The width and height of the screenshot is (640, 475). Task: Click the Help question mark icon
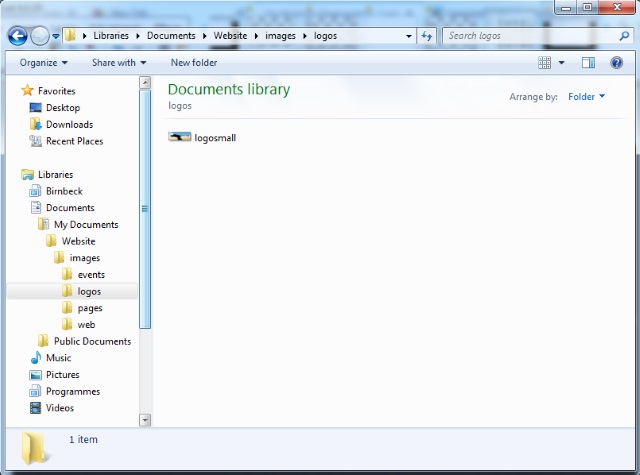[617, 63]
